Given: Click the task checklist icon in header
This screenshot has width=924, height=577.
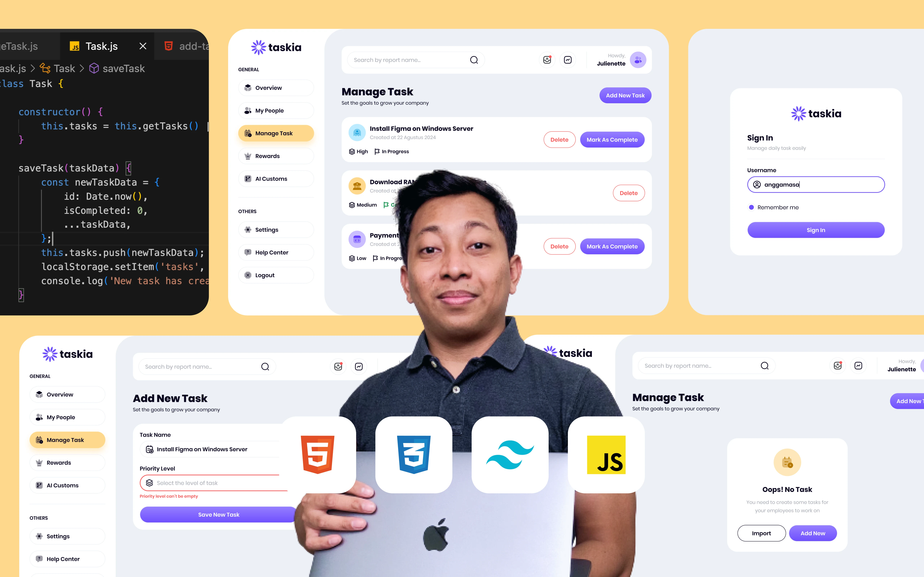Looking at the screenshot, I should click(568, 60).
